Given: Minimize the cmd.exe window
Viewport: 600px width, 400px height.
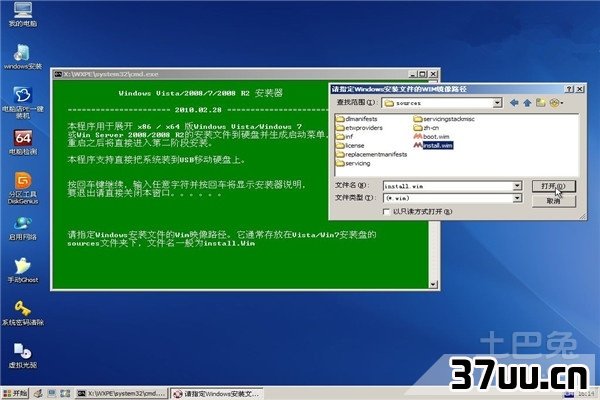Looking at the screenshot, I should [412, 74].
